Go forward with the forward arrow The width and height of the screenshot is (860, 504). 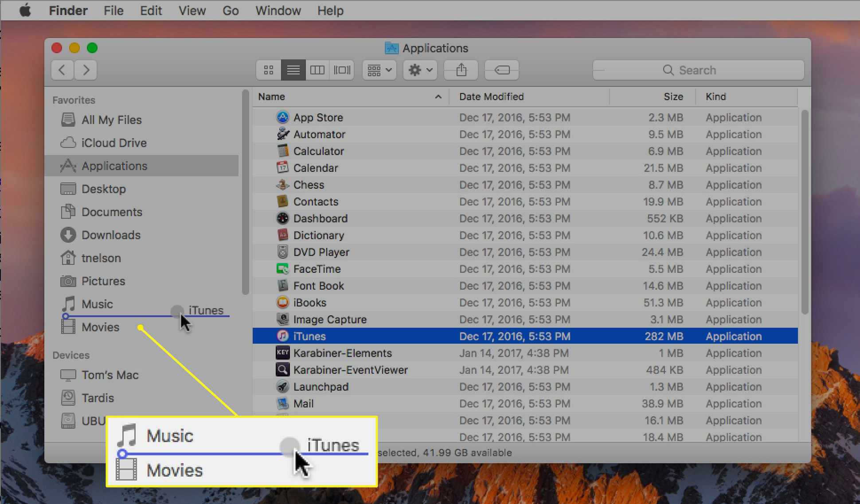pyautogui.click(x=86, y=70)
